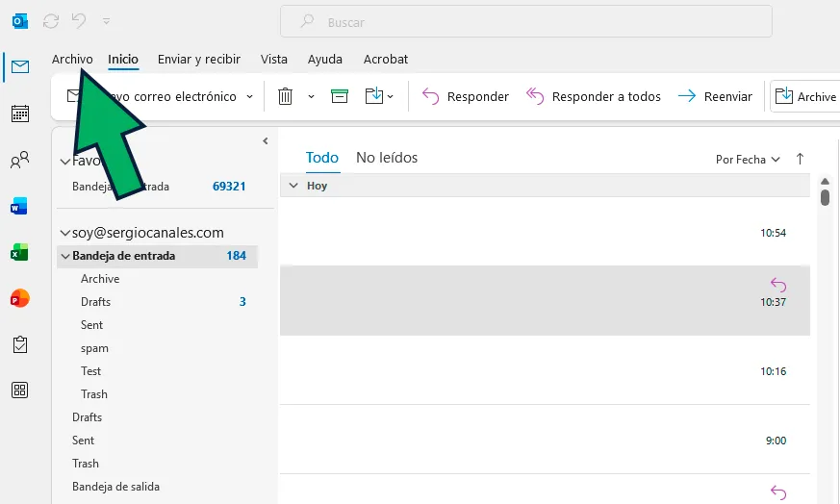Collapse Bandeja de entrada subfolders

65,256
